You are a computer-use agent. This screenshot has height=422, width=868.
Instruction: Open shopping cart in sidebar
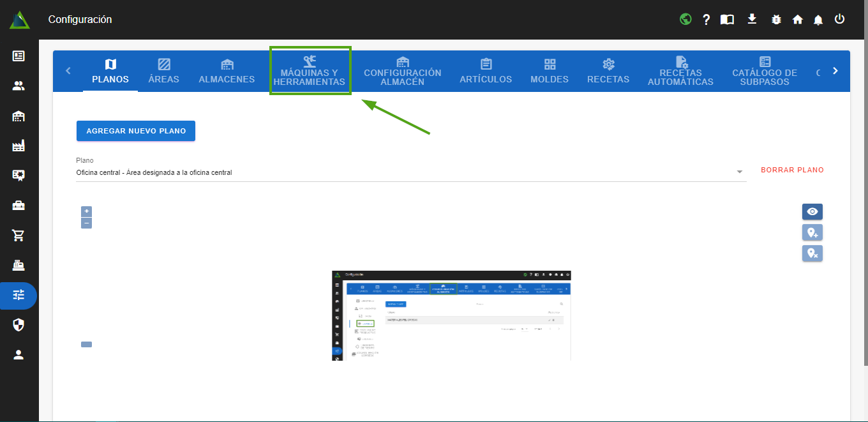tap(19, 236)
